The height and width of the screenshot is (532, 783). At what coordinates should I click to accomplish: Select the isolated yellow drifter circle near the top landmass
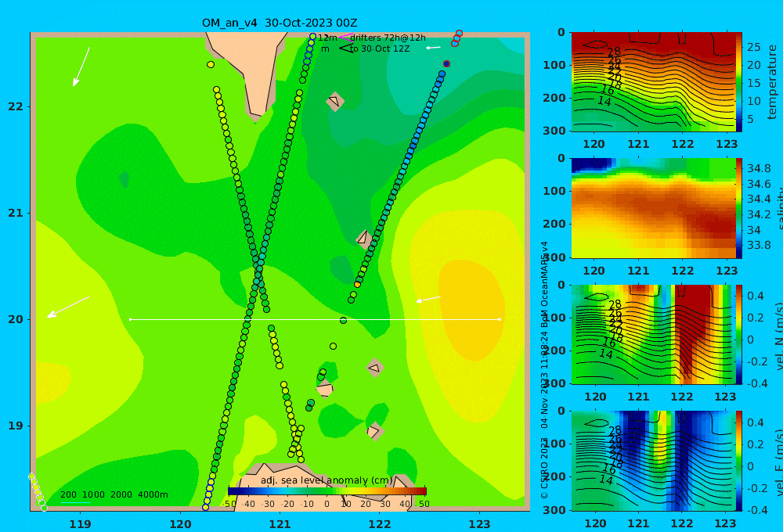211,64
